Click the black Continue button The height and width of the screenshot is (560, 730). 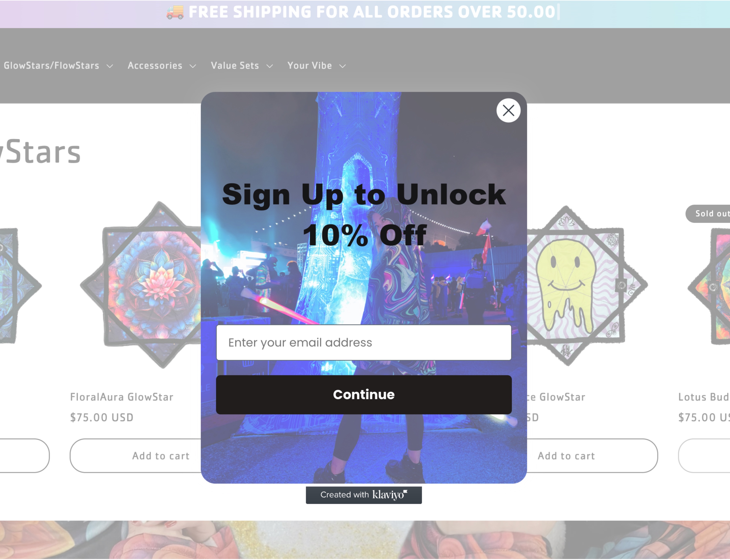coord(364,395)
